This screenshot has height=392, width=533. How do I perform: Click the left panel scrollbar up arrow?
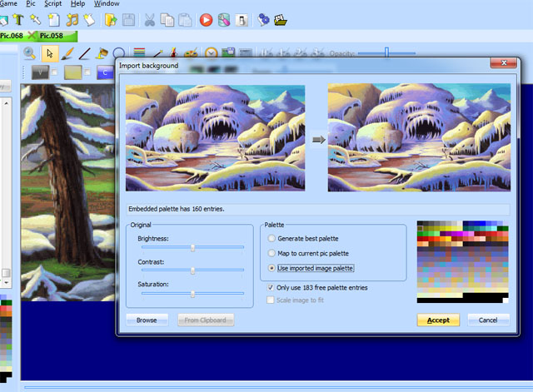[7, 103]
